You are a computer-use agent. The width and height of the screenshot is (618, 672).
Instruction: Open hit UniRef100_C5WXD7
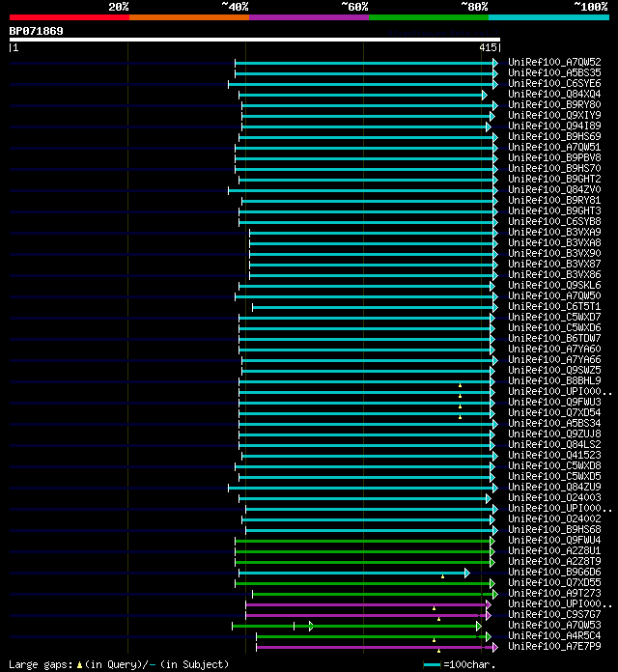554,317
